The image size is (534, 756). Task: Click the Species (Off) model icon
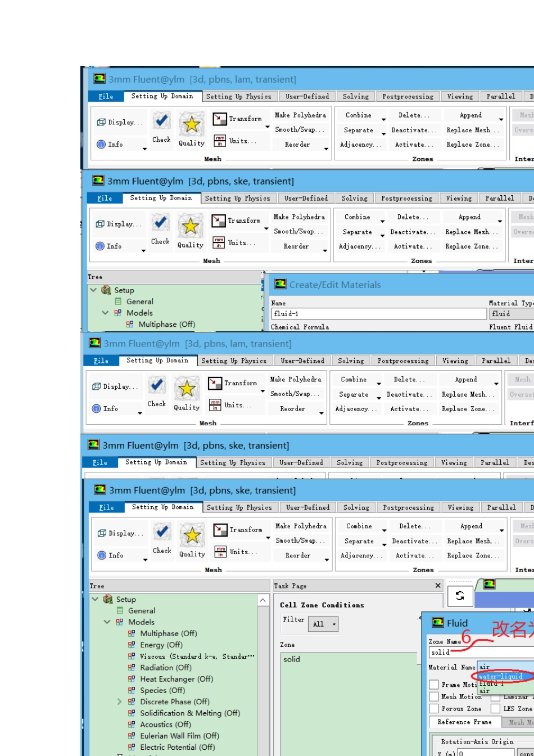(x=132, y=690)
